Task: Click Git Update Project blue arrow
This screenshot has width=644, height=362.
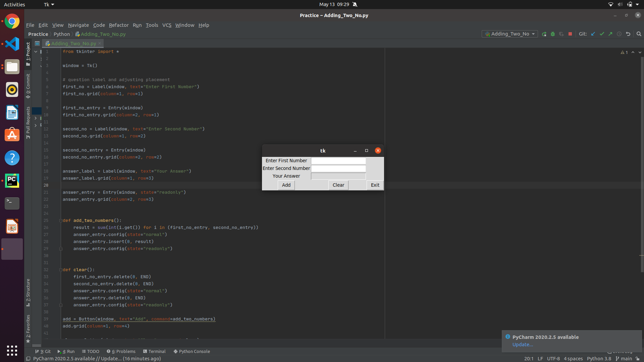Action: coord(593,34)
